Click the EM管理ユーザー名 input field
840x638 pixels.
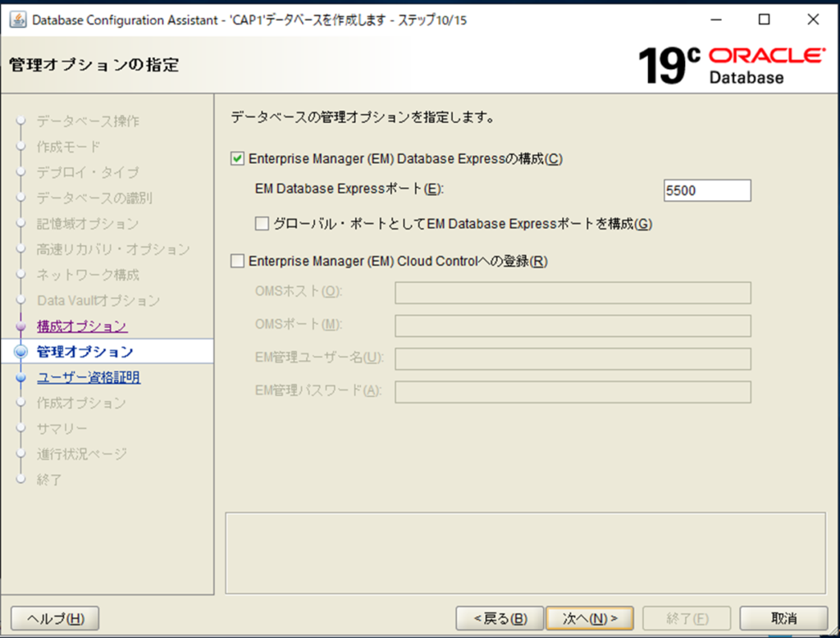point(573,359)
